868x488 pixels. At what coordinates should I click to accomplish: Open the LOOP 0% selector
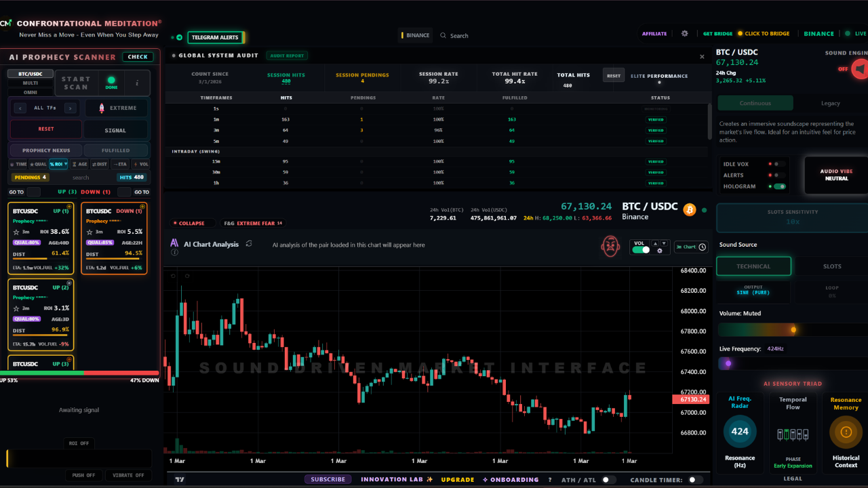click(832, 291)
